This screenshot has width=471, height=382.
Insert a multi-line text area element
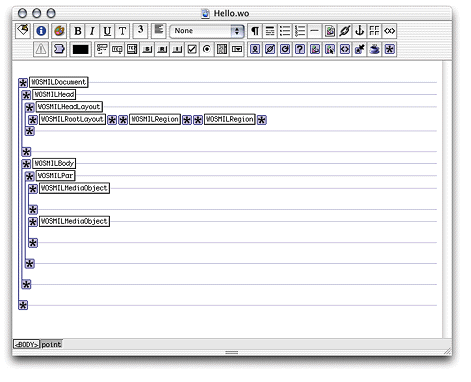click(132, 49)
